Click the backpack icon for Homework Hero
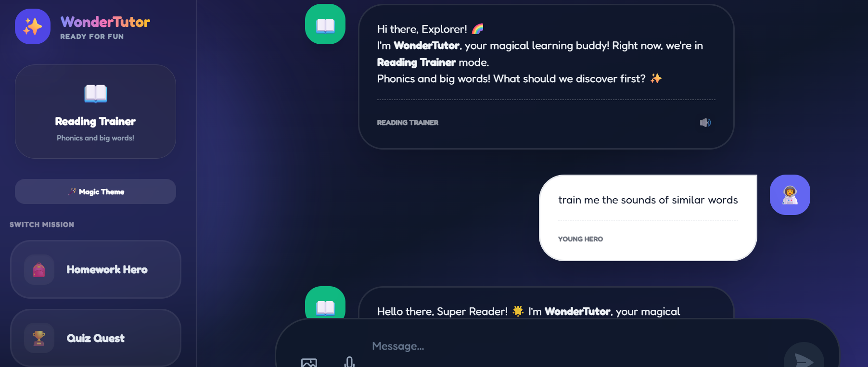 (39, 269)
